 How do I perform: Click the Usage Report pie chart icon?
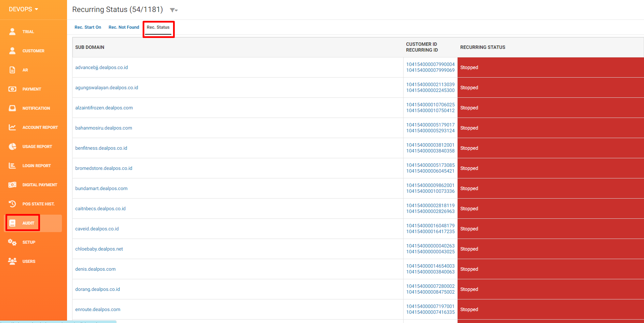point(12,146)
